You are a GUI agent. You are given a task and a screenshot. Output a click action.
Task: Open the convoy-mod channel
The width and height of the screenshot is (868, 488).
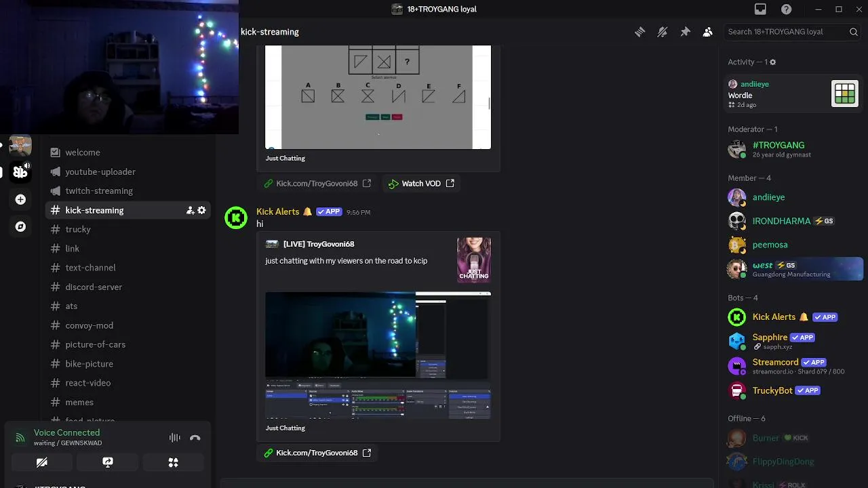pos(128,325)
